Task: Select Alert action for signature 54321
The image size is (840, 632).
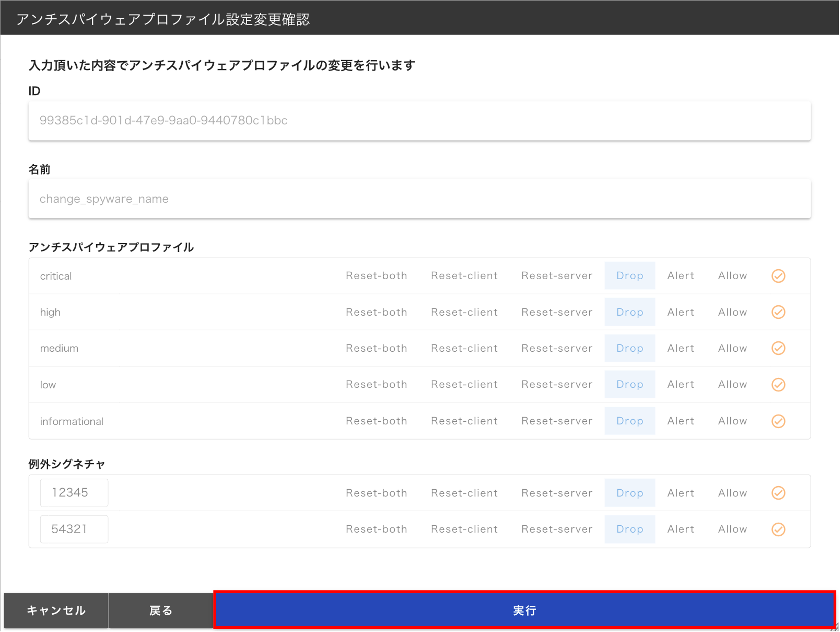Action: tap(681, 529)
